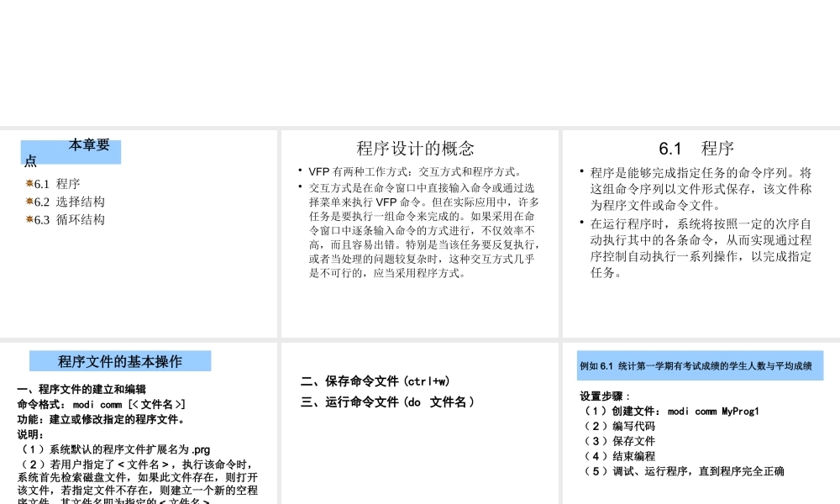Click the line "三、运行命令文件（do 文件名）"

click(388, 402)
